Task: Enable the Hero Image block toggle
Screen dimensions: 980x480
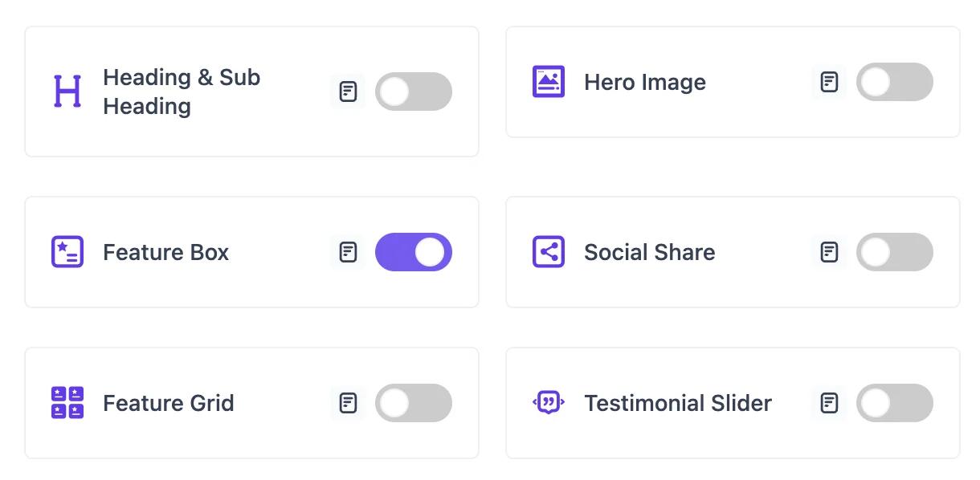Action: 895,82
